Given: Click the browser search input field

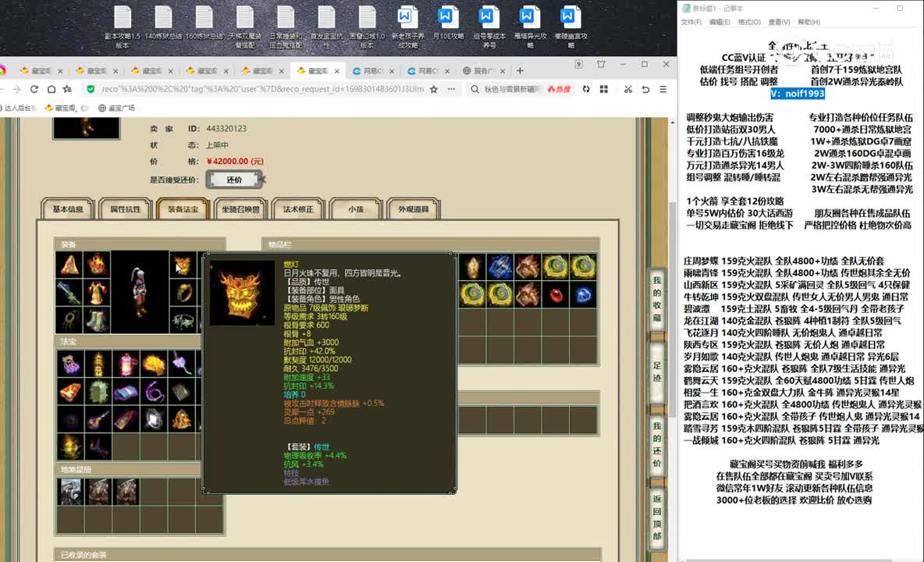Looking at the screenshot, I should click(511, 89).
